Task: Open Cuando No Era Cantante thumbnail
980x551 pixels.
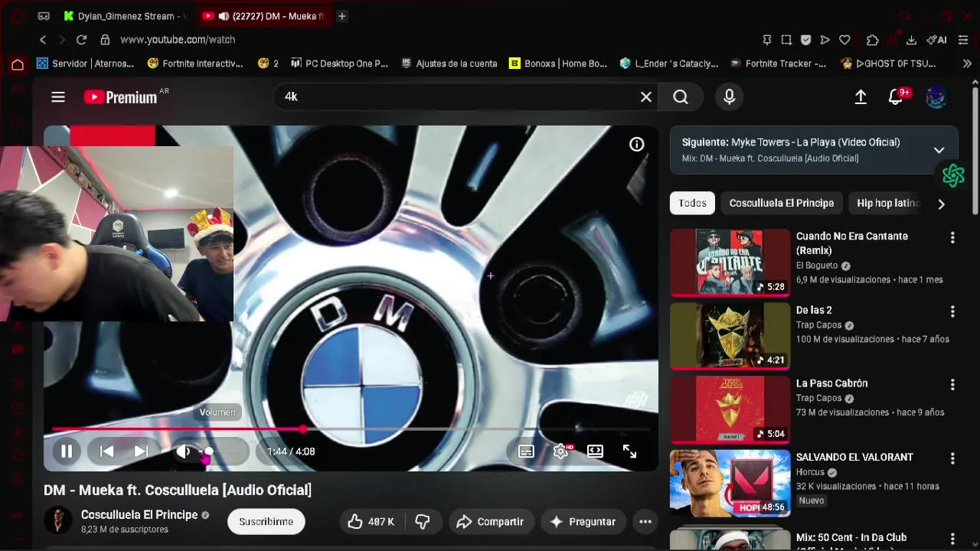Action: click(x=730, y=262)
